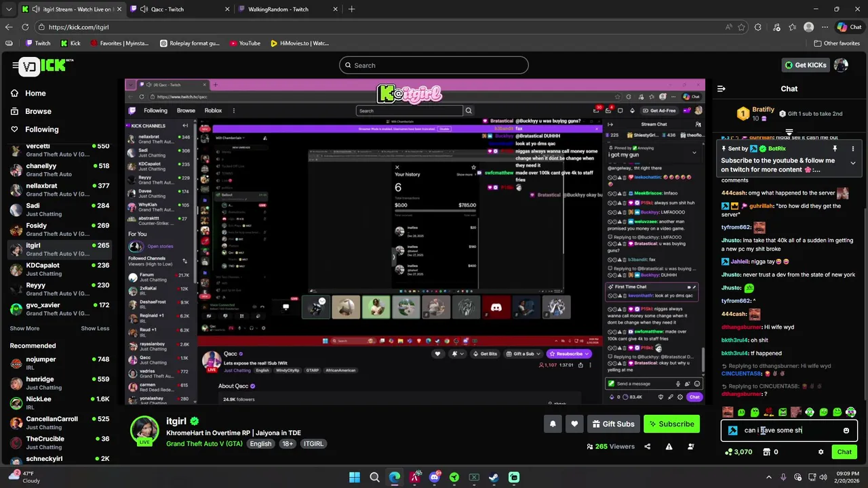Image resolution: width=868 pixels, height=488 pixels.
Task: Open KDCapalot channel in sidebar
Action: point(59,269)
